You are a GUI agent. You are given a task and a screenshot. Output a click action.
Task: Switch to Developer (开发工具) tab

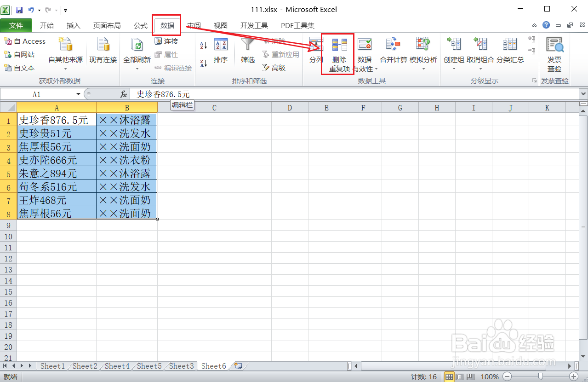click(254, 26)
